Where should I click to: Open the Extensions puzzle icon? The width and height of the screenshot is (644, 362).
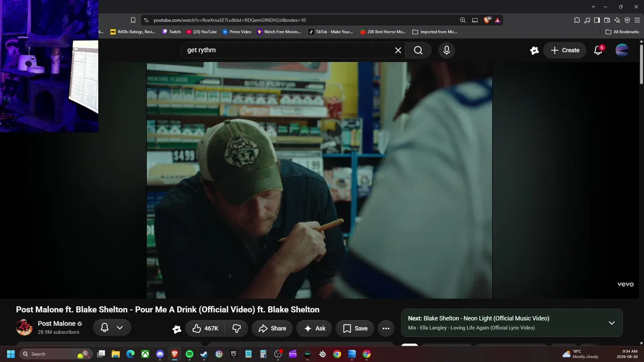[577, 20]
